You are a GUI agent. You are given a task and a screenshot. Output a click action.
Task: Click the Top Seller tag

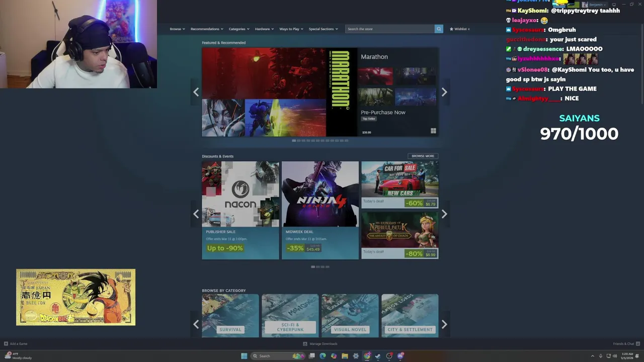tap(369, 119)
